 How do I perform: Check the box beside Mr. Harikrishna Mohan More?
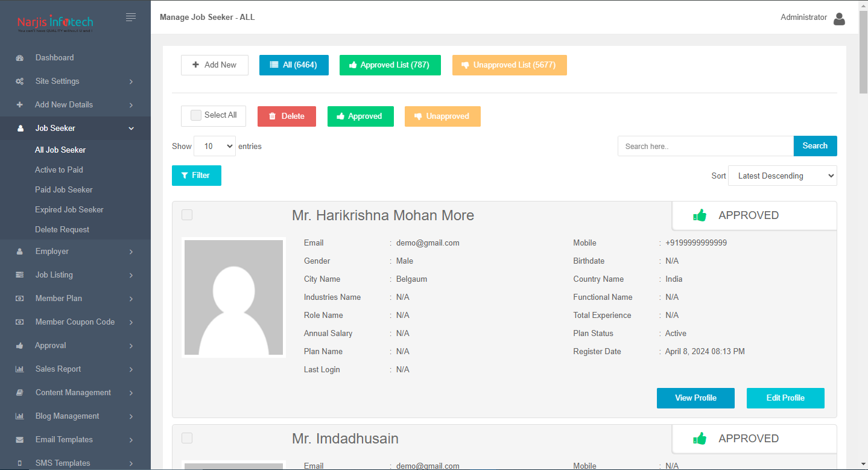click(x=187, y=215)
